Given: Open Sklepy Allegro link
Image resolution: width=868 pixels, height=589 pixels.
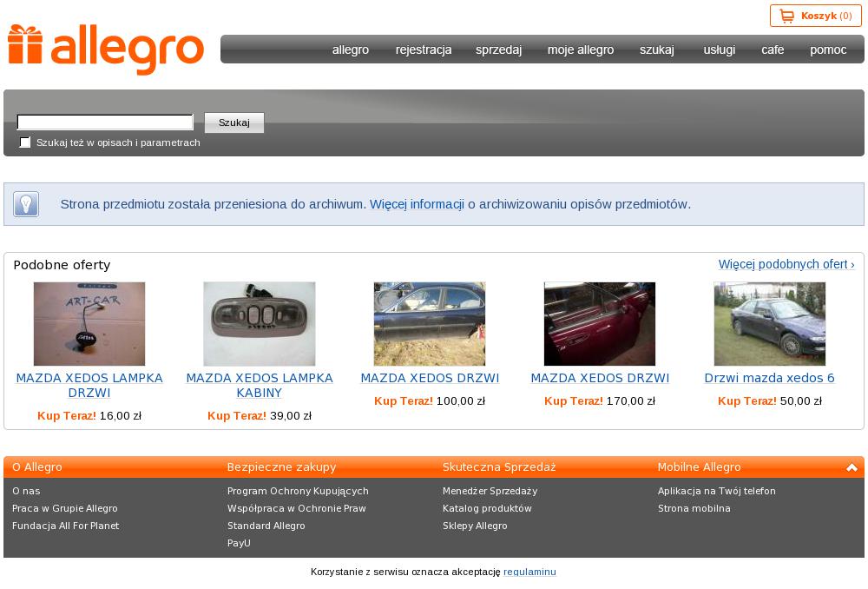Looking at the screenshot, I should tap(475, 526).
